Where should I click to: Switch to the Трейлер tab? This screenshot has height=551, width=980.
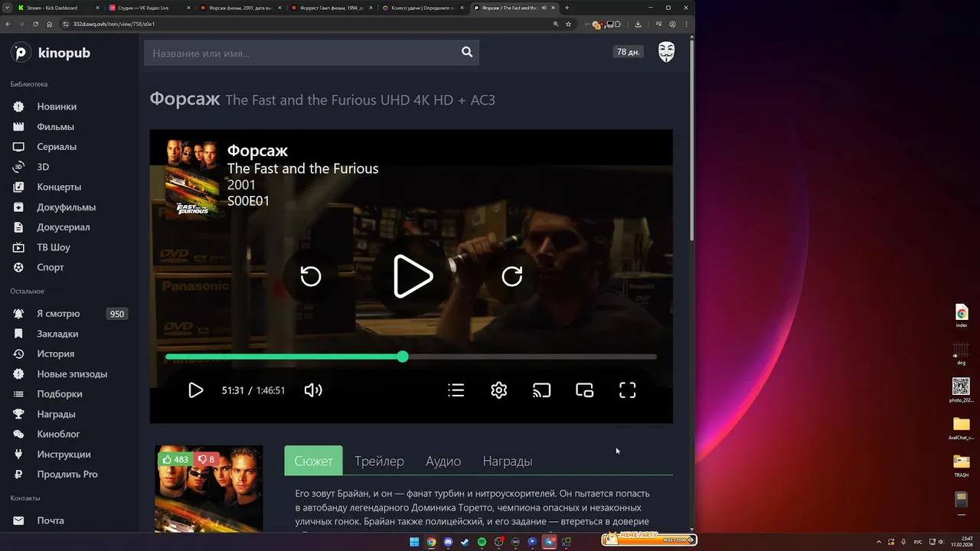click(379, 461)
